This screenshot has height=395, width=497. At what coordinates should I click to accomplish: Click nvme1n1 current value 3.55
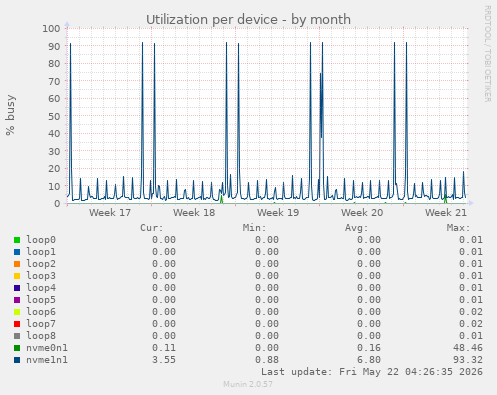point(164,360)
